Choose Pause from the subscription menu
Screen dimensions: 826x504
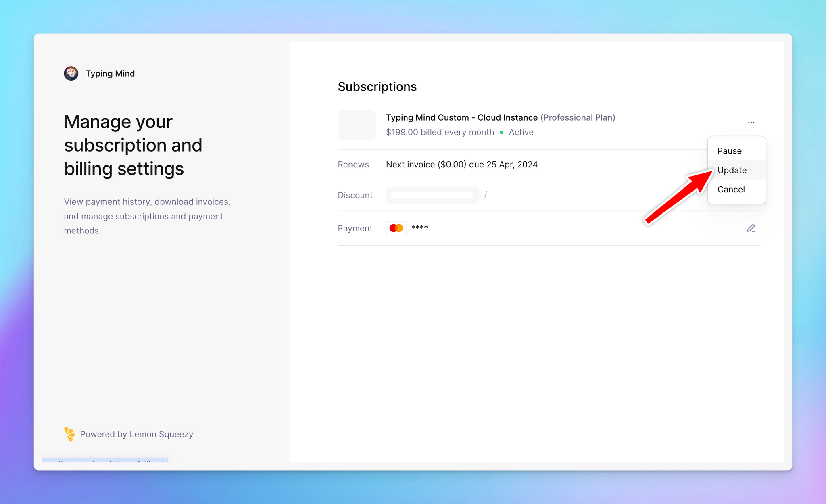pyautogui.click(x=736, y=151)
